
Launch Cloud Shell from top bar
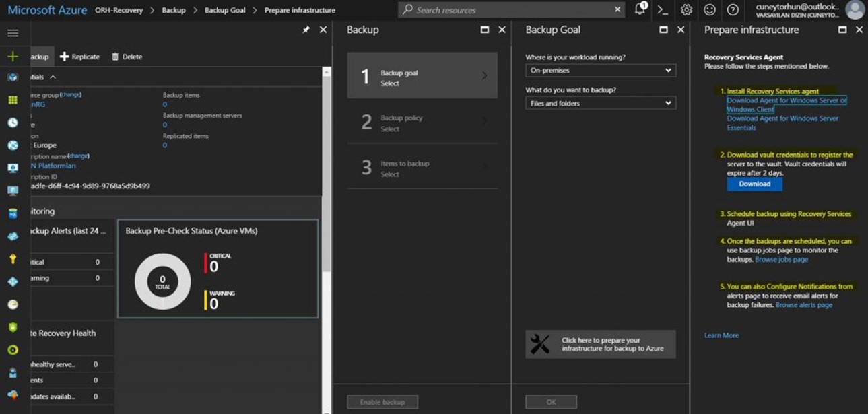point(663,10)
